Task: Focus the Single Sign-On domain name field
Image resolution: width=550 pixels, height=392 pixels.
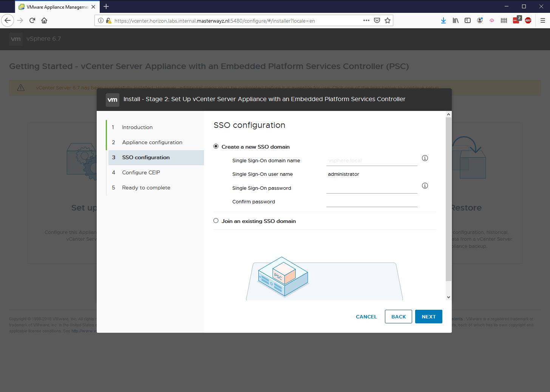Action: click(x=372, y=160)
